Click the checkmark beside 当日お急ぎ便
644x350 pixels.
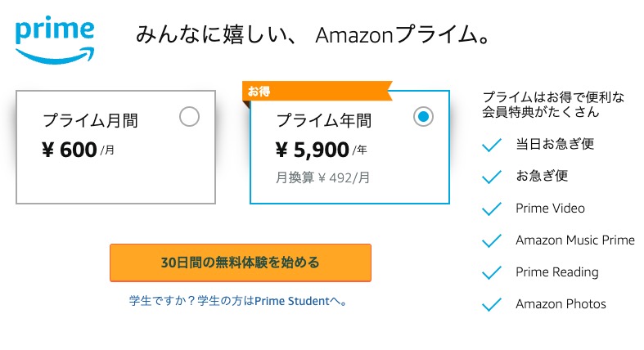(492, 145)
